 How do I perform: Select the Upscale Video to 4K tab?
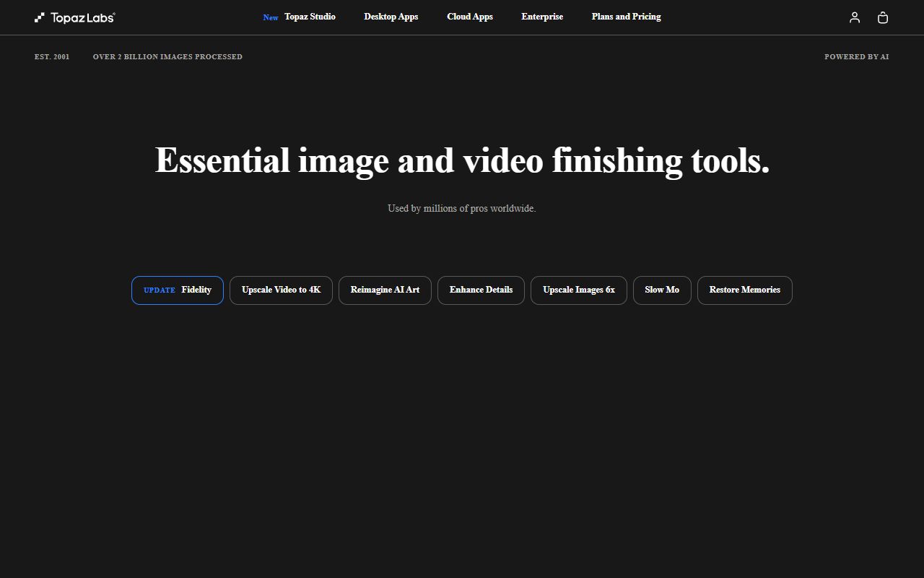pos(281,290)
